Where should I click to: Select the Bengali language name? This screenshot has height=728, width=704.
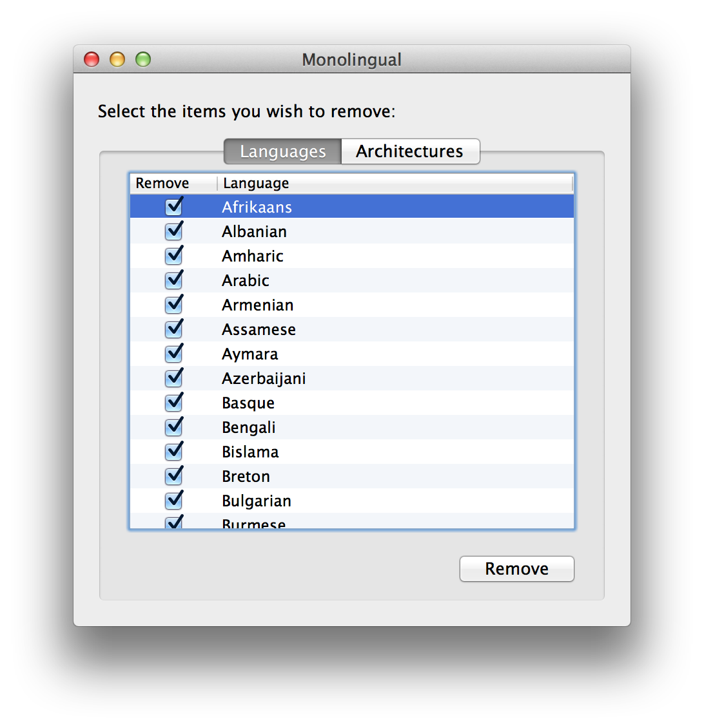click(x=249, y=428)
